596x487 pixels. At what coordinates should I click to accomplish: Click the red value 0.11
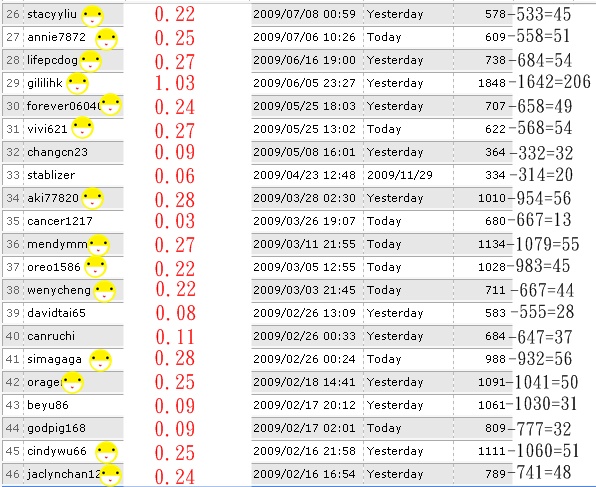(x=175, y=336)
